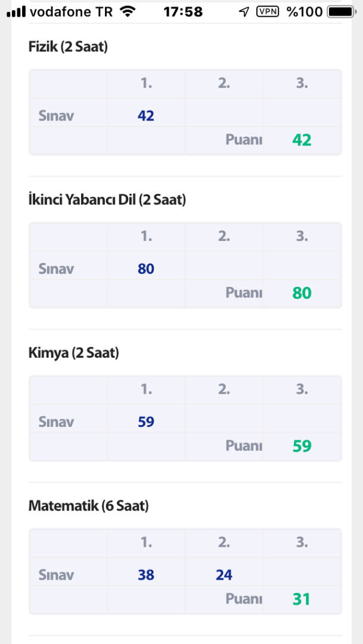Tap the 17:58 clock in status bar
This screenshot has height=644, width=363.
point(182,11)
